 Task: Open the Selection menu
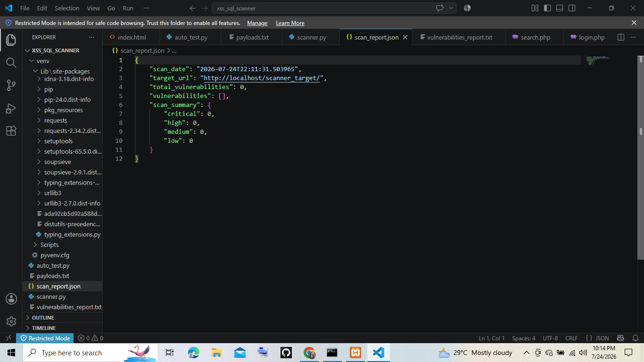coord(67,8)
